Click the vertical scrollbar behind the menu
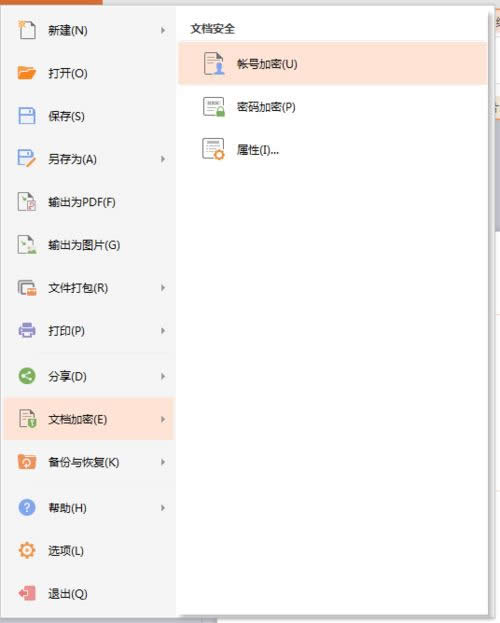 point(497,175)
